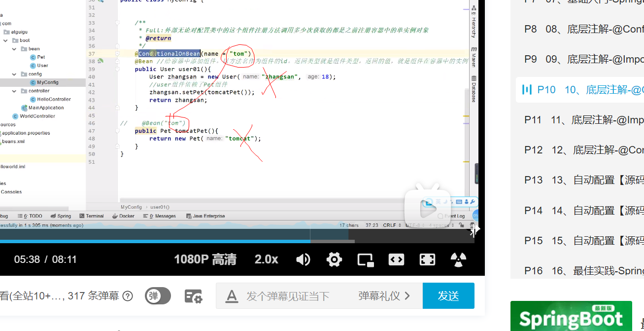Click the controller package folder icon
The image size is (644, 331).
click(24, 91)
